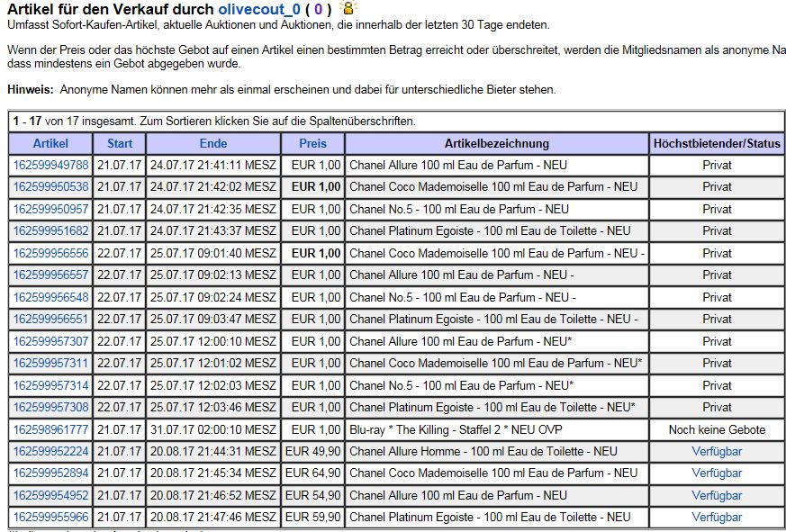Image resolution: width=786 pixels, height=532 pixels.
Task: Sort table by Preis column header
Action: click(312, 143)
